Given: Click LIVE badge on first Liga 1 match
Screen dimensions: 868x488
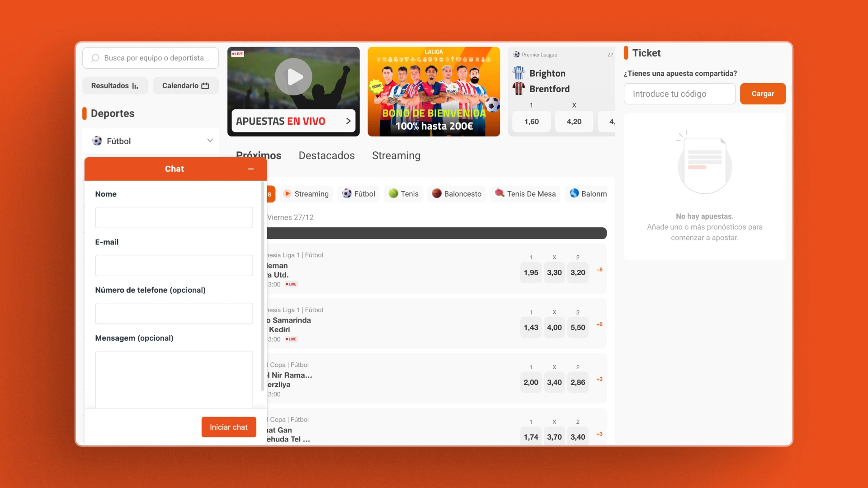Looking at the screenshot, I should click(x=291, y=285).
